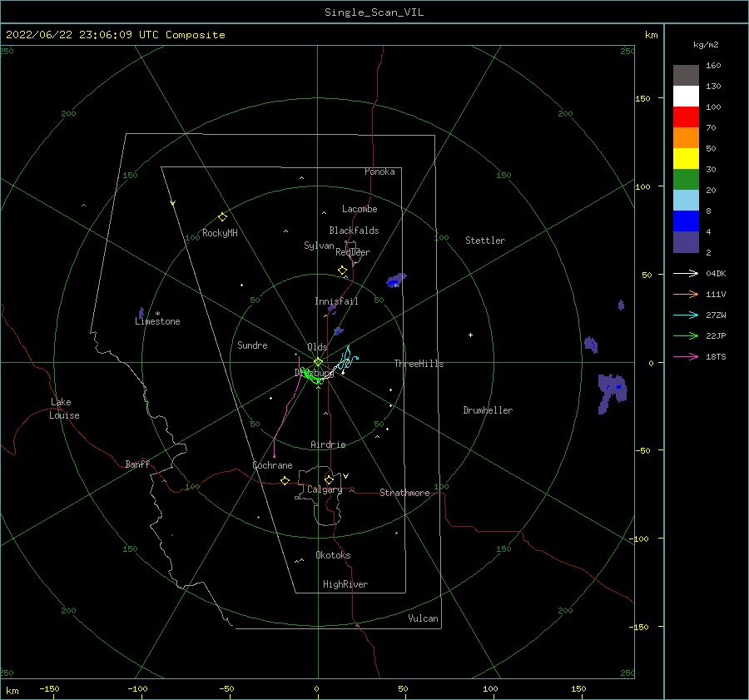Click the Sundre city label
This screenshot has height=700, width=749.
(x=252, y=345)
